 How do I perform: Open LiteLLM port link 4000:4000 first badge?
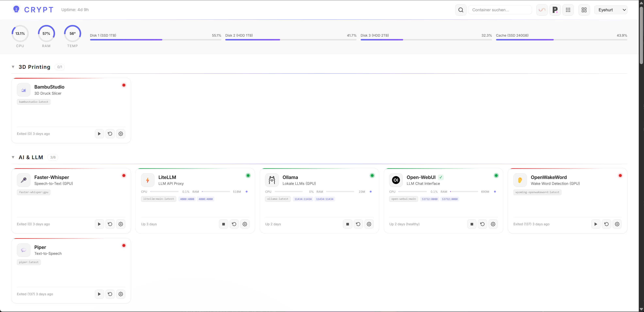[187, 199]
